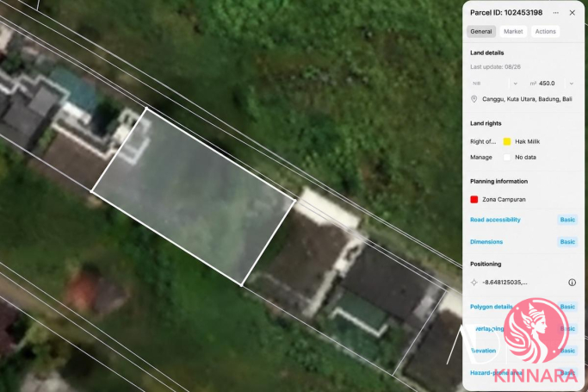Click the 450.0 area value field
The image size is (588, 392).
(547, 84)
